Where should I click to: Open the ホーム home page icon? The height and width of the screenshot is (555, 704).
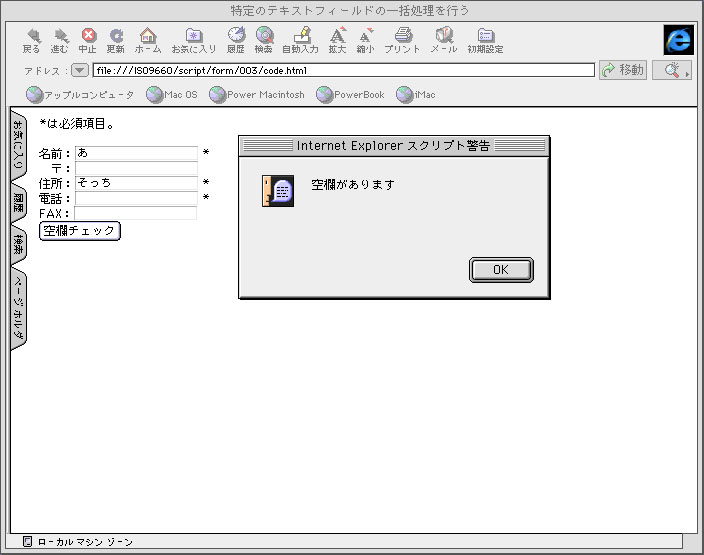(148, 40)
